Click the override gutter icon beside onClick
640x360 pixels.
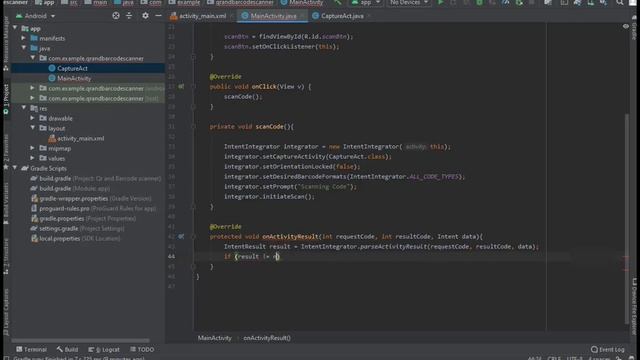pyautogui.click(x=181, y=87)
